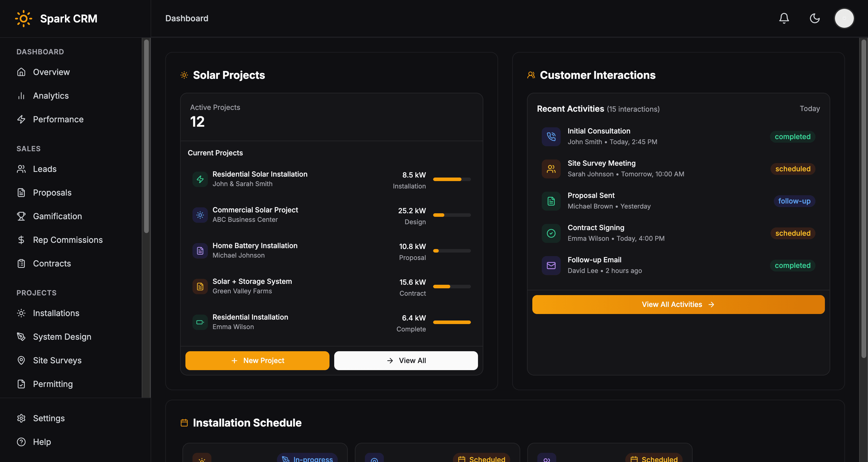Click the Performance lightning icon
This screenshot has width=868, height=462.
coord(21,119)
